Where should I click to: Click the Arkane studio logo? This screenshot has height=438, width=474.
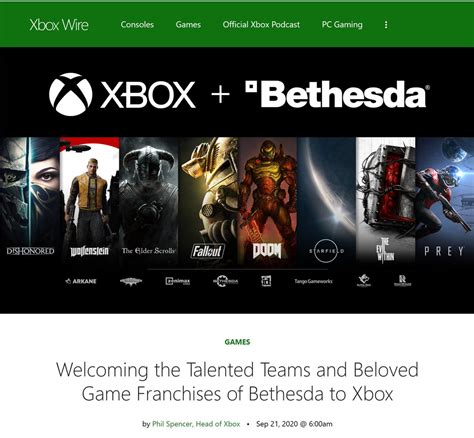pos(81,281)
